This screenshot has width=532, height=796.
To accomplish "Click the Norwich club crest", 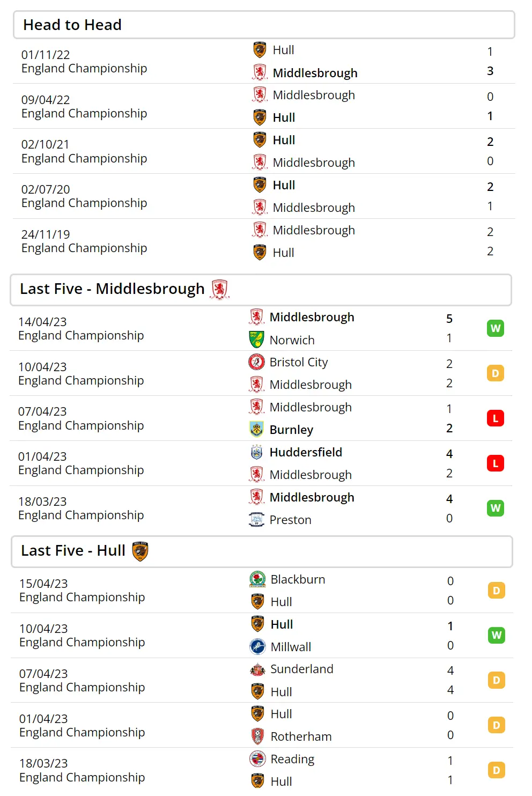I will pos(256,340).
